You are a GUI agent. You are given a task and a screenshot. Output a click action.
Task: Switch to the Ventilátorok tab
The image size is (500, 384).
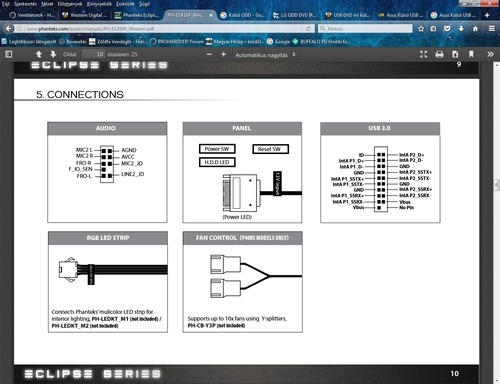pyautogui.click(x=32, y=15)
